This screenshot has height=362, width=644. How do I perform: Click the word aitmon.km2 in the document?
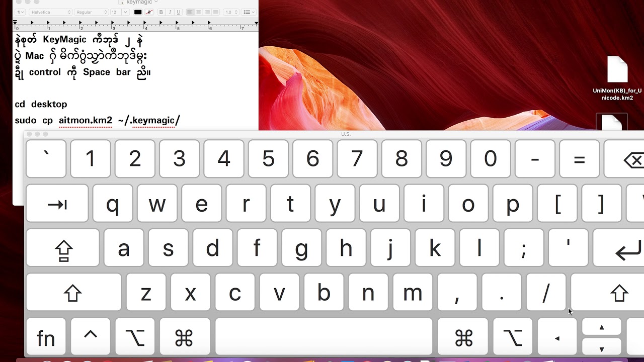pos(86,120)
